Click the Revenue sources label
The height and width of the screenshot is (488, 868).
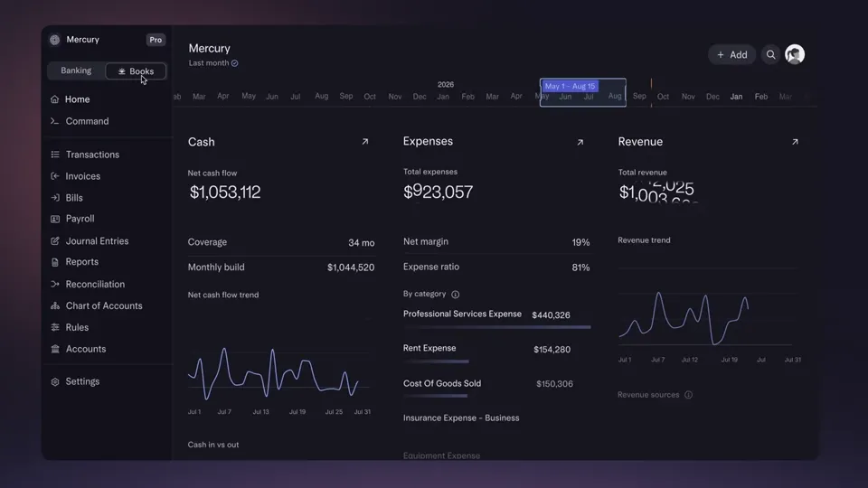click(648, 395)
